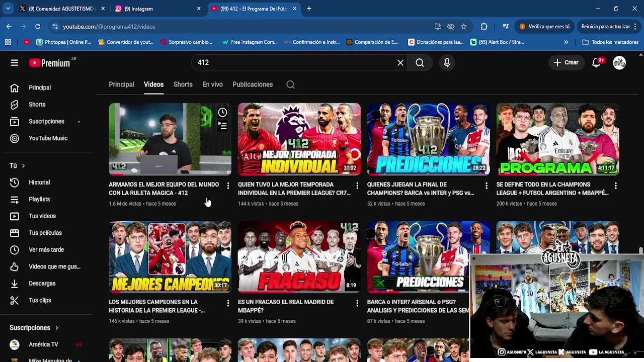Open a new browser tab
Viewport: 644px width, 362px height.
coord(309,9)
